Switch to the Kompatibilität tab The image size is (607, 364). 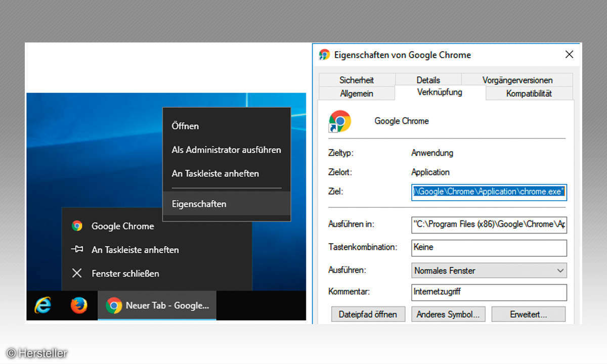point(529,94)
